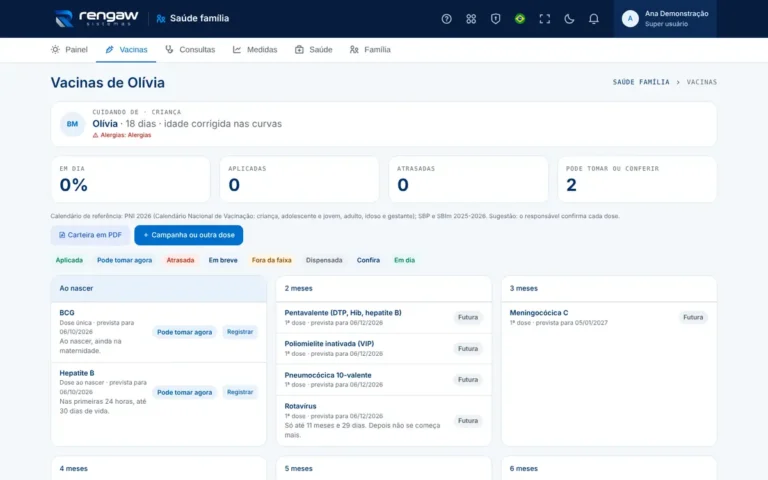Open Ana Demonstração user avatar

pos(630,19)
